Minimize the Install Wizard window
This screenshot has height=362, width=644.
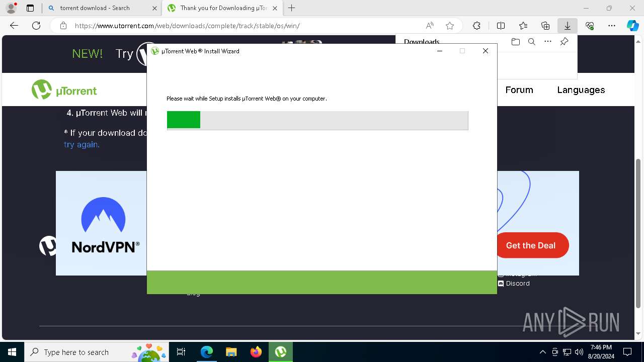point(439,51)
